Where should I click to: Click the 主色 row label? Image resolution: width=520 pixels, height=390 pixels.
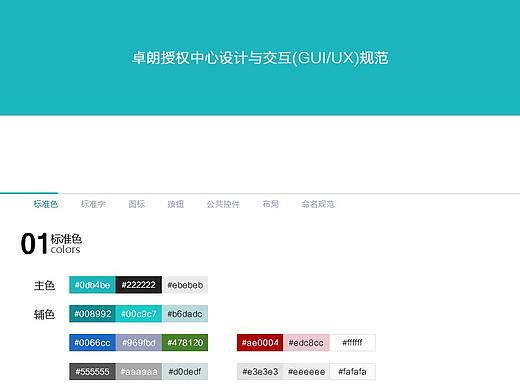44,285
